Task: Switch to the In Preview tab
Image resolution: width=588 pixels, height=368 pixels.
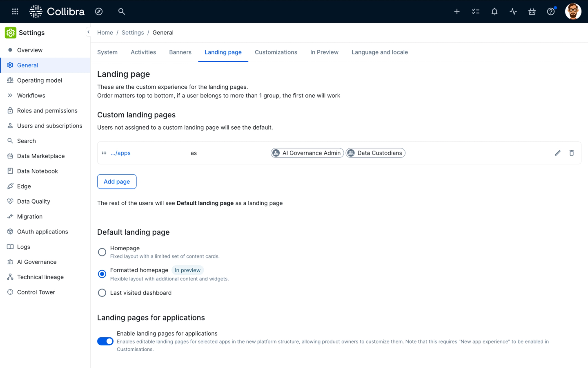Action: click(x=324, y=52)
